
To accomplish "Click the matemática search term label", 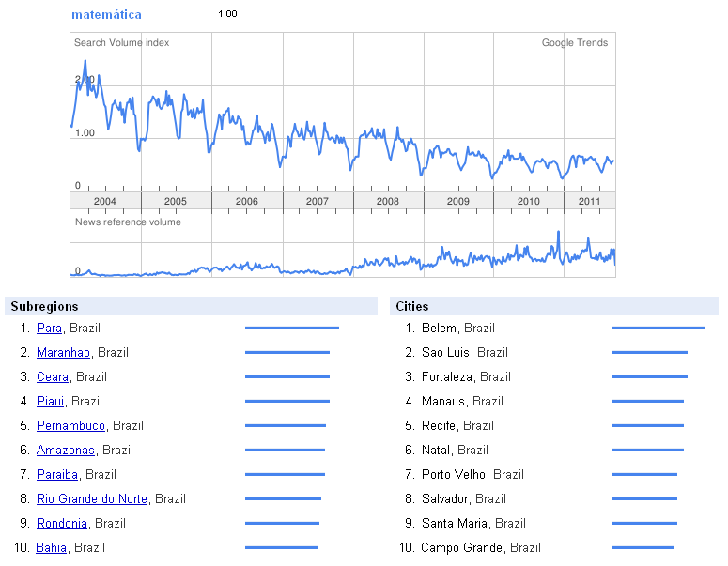I will pos(106,14).
